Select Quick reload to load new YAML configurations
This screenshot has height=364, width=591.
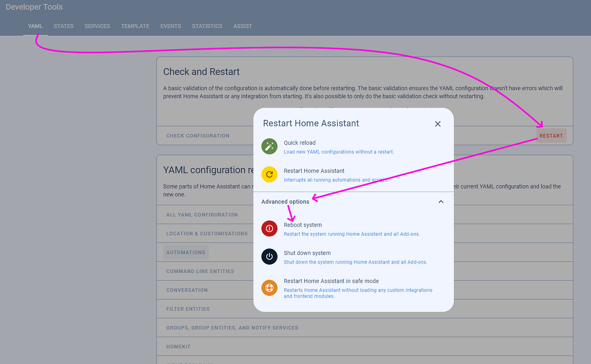300,146
